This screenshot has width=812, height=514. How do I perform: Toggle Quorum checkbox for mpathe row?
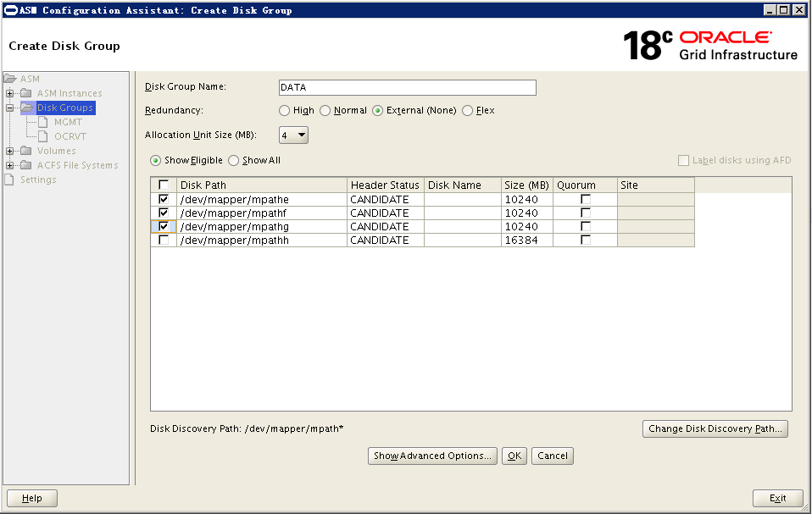(x=586, y=199)
